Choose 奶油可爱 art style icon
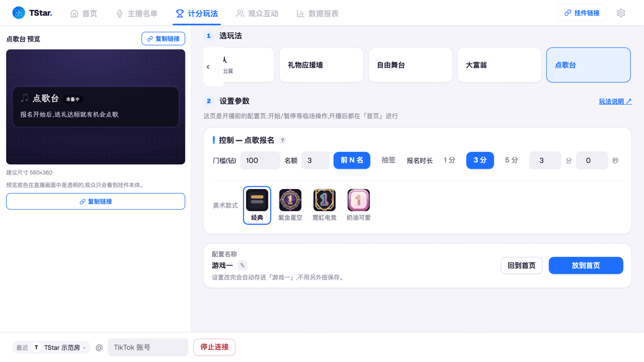Screen dimensions: 644x362 (359, 200)
